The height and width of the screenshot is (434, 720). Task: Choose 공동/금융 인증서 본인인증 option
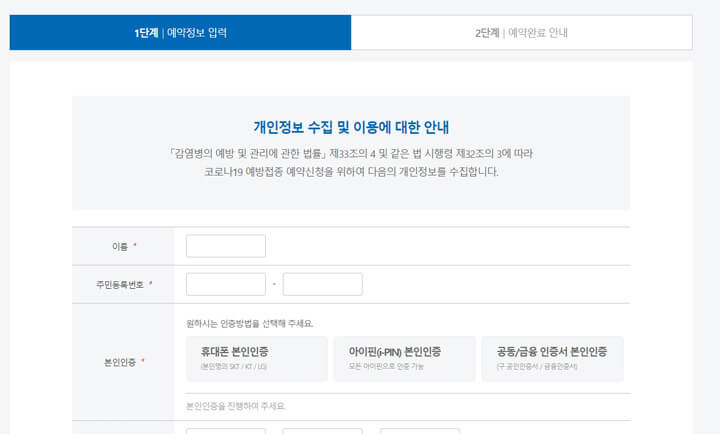point(552,359)
